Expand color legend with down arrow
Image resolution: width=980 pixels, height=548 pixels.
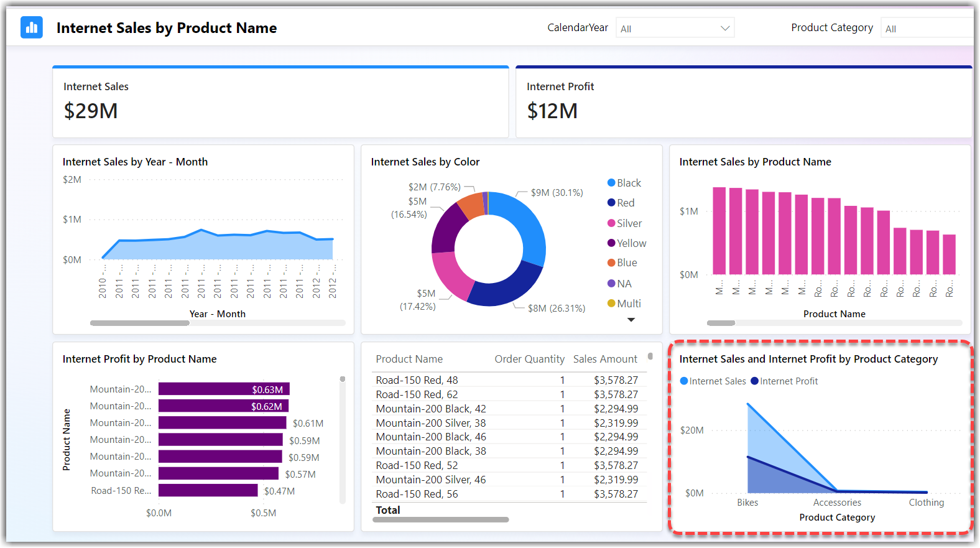[x=631, y=320]
